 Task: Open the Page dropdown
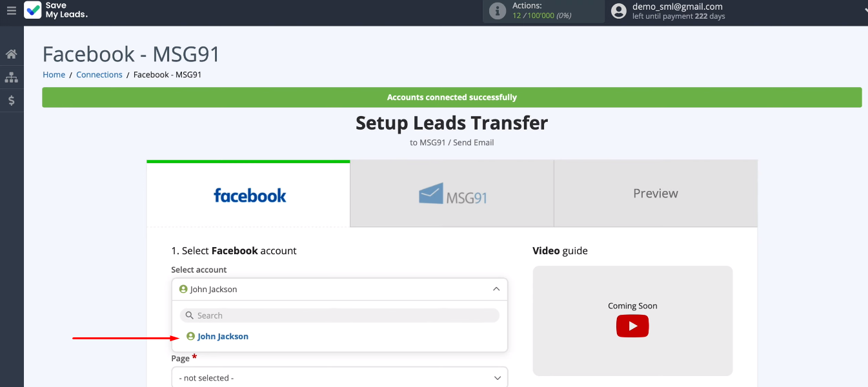pyautogui.click(x=339, y=378)
